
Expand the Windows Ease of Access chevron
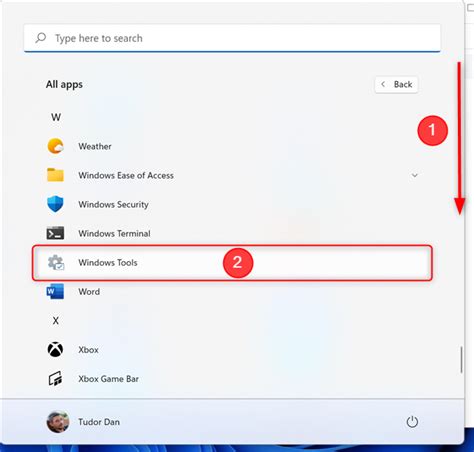pos(415,175)
